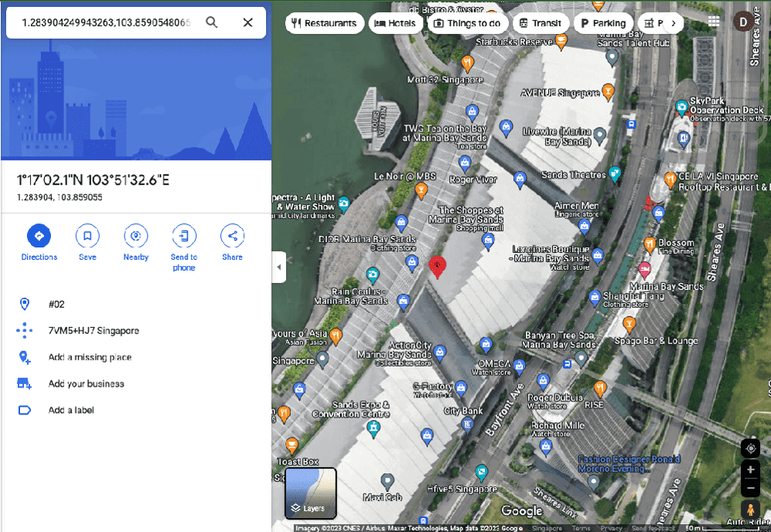Filter map by Hotels
This screenshot has width=771, height=532.
(x=395, y=23)
